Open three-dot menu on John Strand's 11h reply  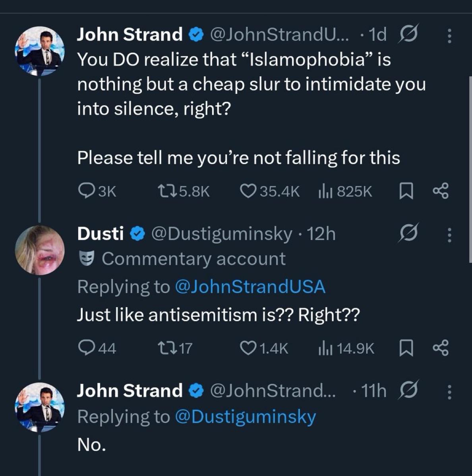pos(450,392)
